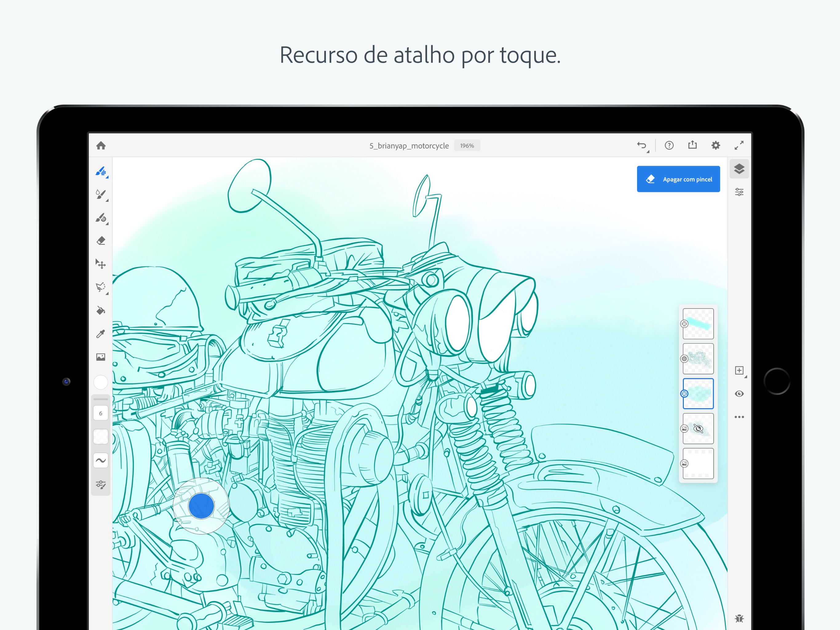Image resolution: width=840 pixels, height=630 pixels.
Task: Open layer actions three-dot menu
Action: tap(739, 417)
